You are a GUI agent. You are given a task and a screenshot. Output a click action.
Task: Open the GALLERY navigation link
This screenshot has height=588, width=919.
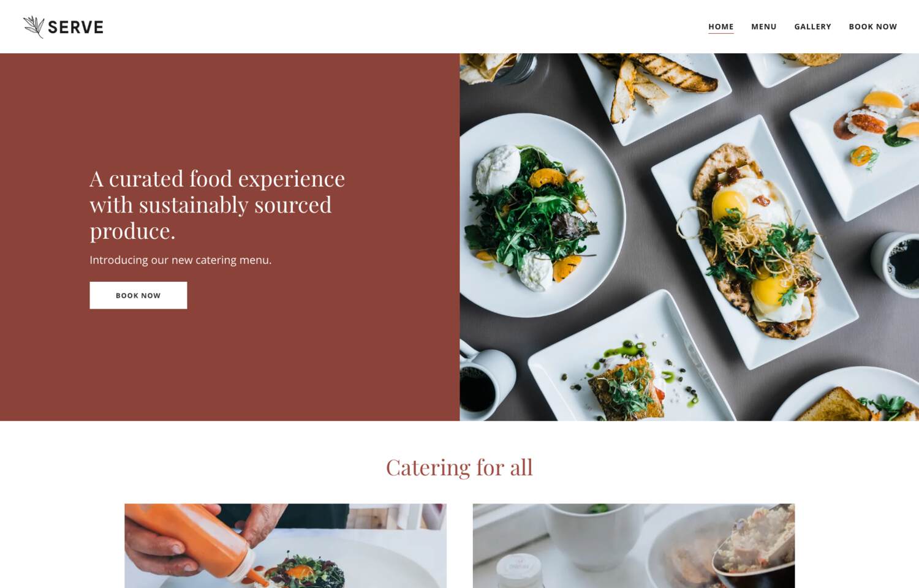point(813,27)
